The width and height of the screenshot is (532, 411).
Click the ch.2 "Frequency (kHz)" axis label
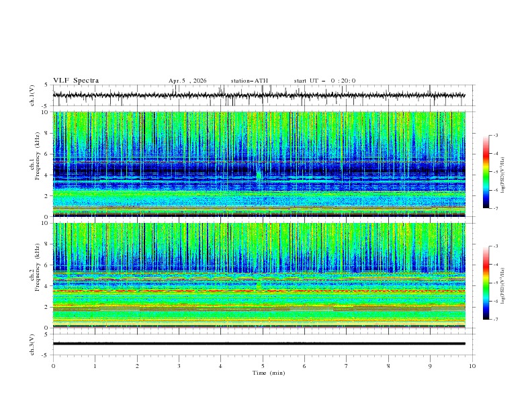coord(38,267)
